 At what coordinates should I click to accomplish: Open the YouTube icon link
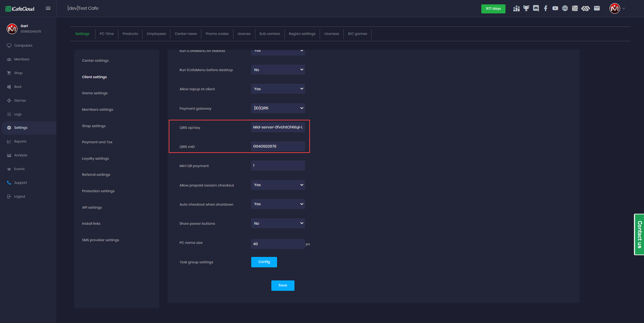point(555,8)
